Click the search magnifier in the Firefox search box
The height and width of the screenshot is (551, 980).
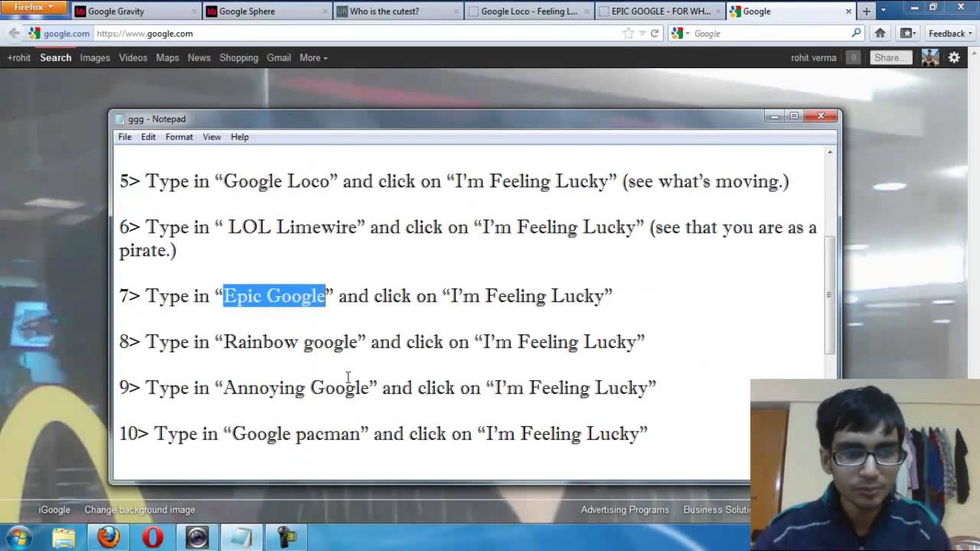point(856,33)
